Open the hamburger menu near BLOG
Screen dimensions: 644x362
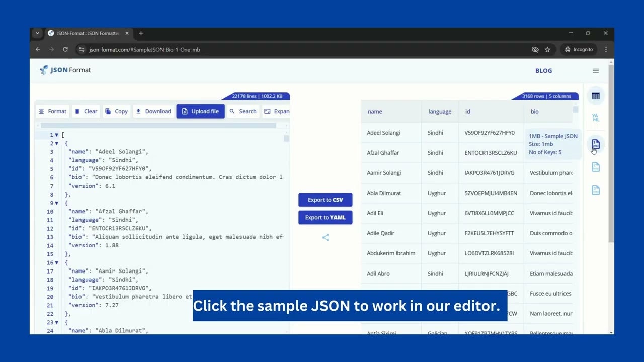click(596, 71)
